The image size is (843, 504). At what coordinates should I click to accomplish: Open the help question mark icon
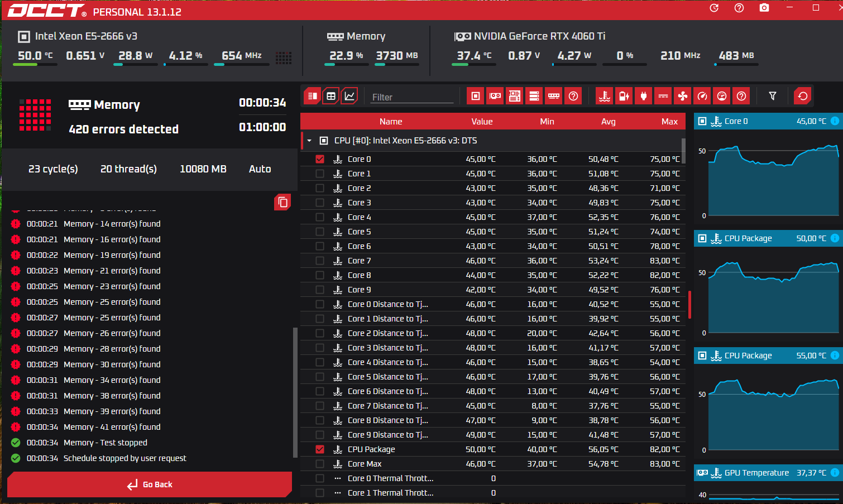(x=739, y=8)
